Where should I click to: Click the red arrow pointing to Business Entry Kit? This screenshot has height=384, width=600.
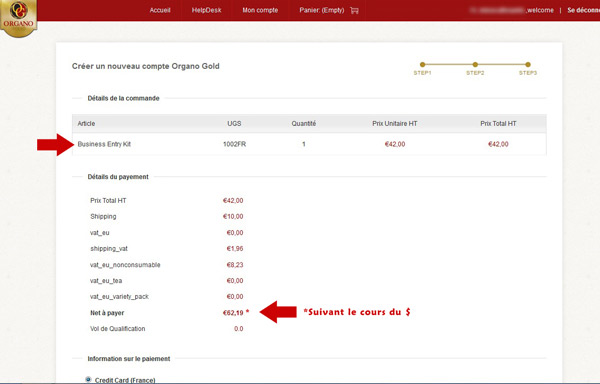click(x=55, y=145)
